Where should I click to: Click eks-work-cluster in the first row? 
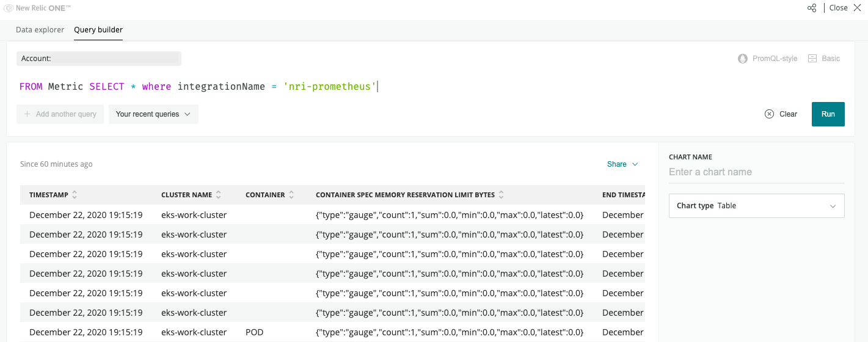[194, 215]
